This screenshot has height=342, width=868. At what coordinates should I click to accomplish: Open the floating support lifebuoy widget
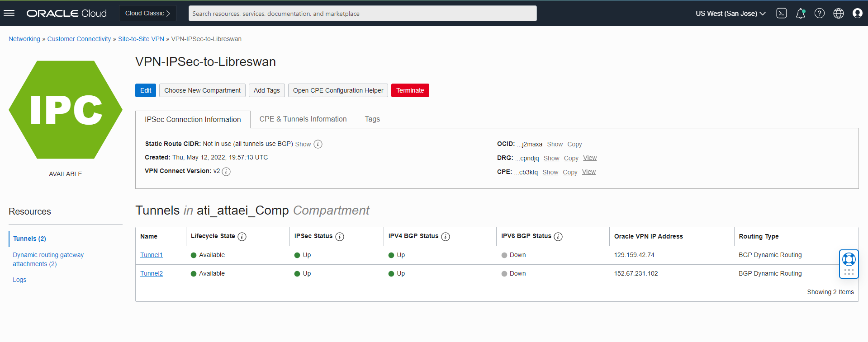point(849,259)
